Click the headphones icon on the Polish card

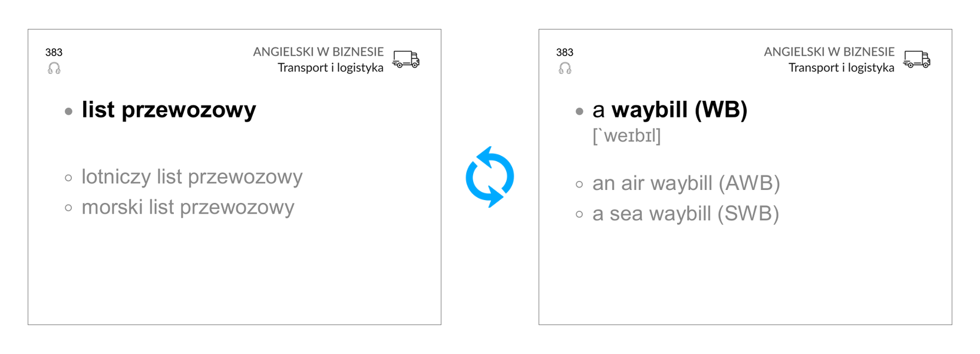[54, 68]
